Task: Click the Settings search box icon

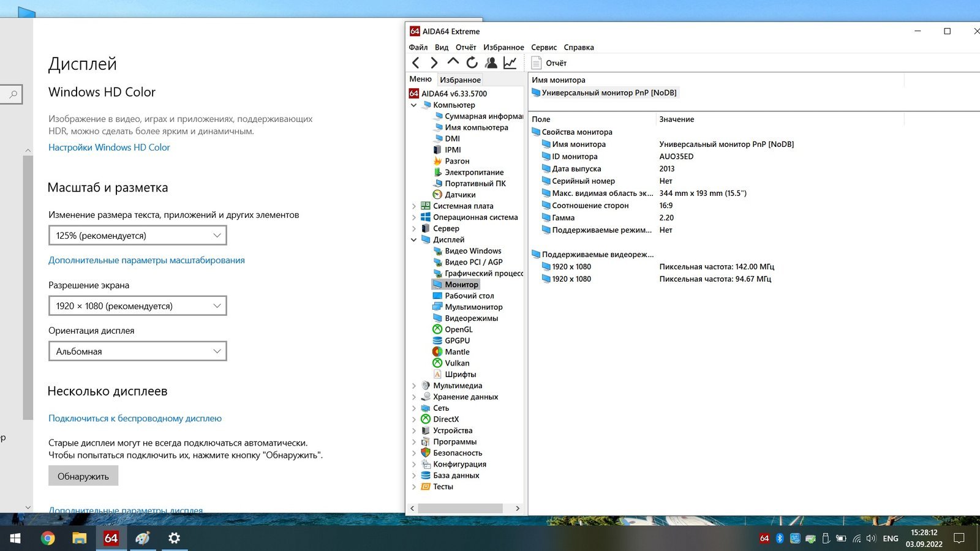Action: click(x=12, y=94)
